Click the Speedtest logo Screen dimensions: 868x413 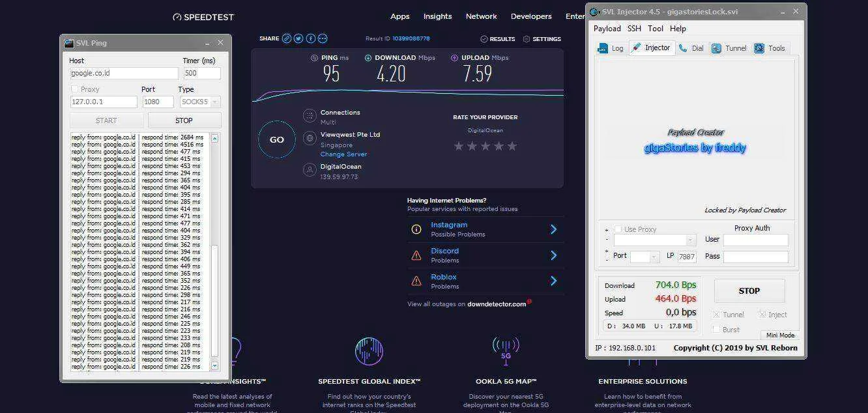(203, 17)
